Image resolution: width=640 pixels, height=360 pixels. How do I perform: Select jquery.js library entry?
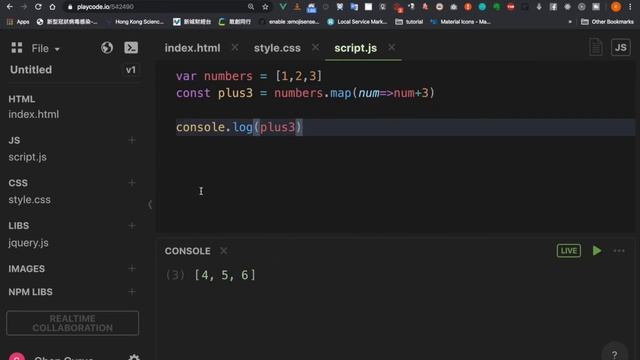click(28, 243)
